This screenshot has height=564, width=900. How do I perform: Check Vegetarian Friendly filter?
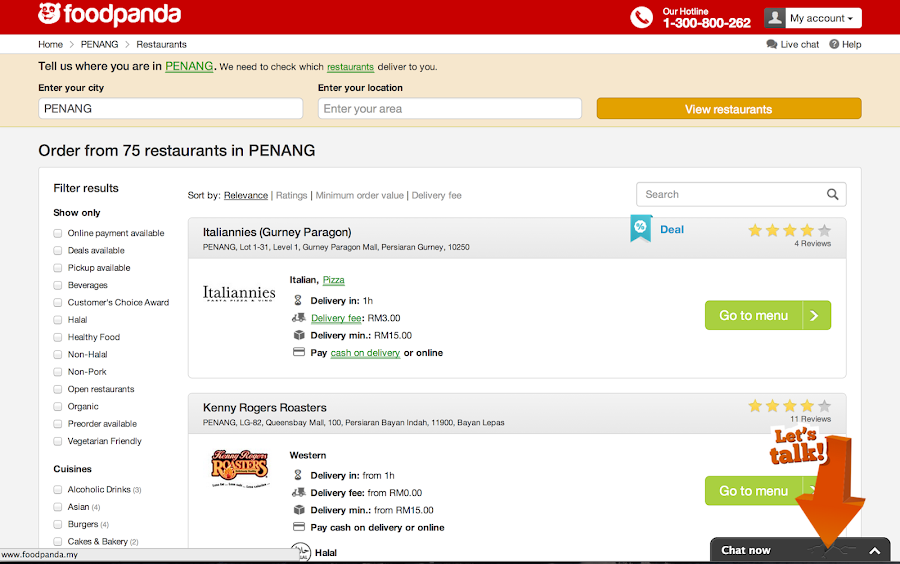pos(57,441)
